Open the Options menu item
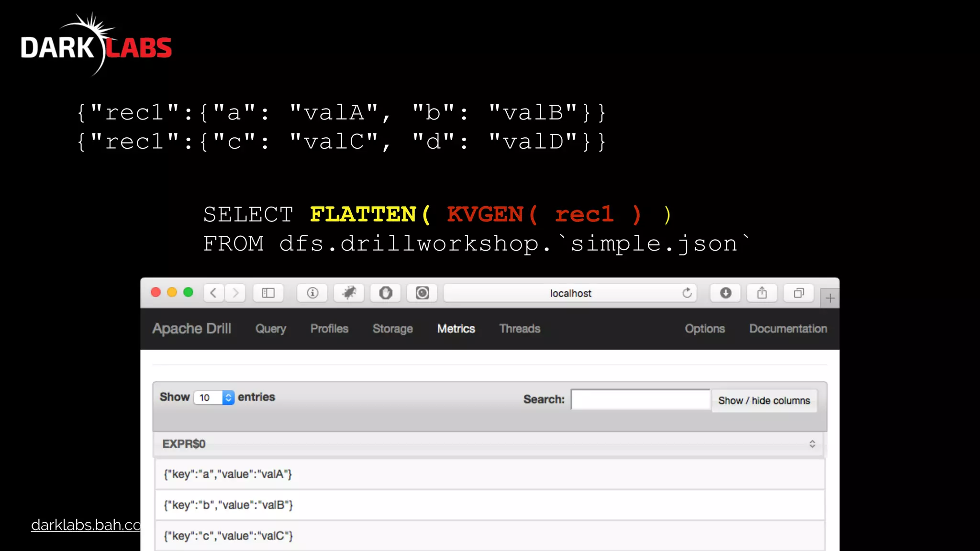The image size is (980, 551). (705, 329)
